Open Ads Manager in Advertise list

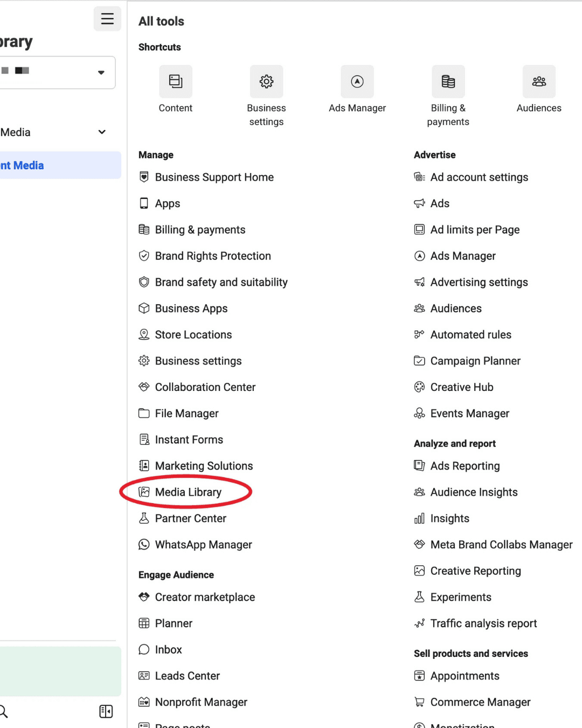click(463, 256)
